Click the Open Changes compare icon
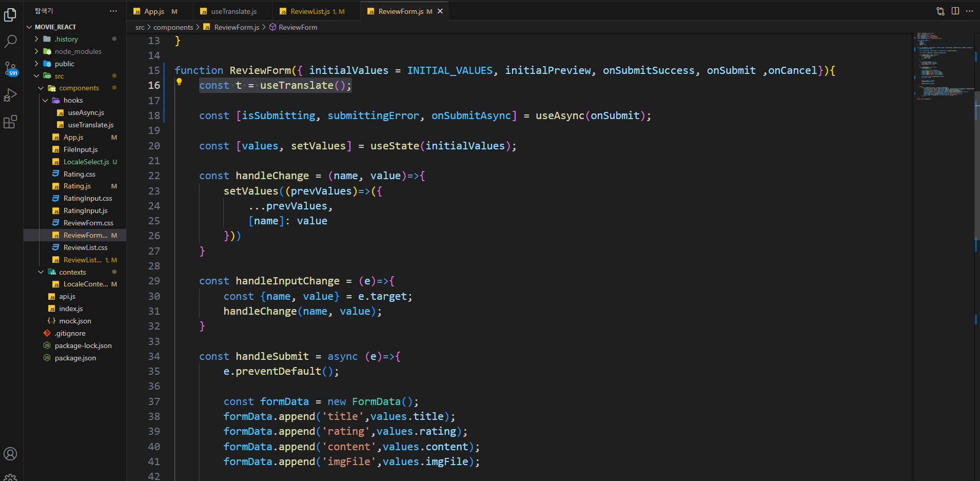 point(940,11)
